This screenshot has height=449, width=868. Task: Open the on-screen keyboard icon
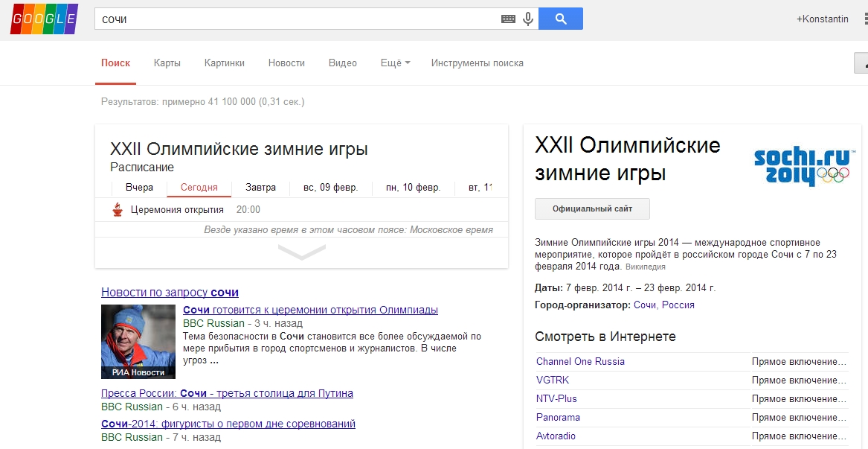(508, 19)
